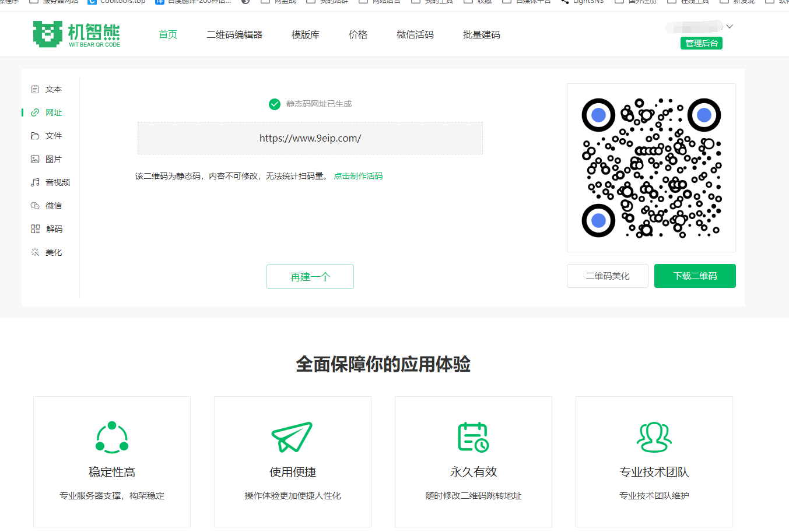The width and height of the screenshot is (789, 532).
Task: Open the 首页 home menu
Action: (x=168, y=34)
